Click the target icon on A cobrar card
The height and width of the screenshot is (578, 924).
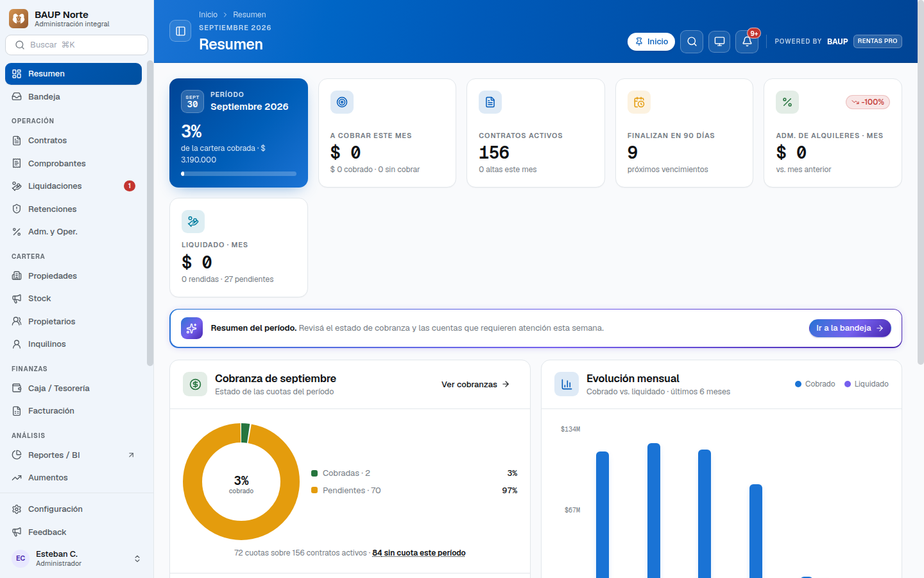[342, 102]
